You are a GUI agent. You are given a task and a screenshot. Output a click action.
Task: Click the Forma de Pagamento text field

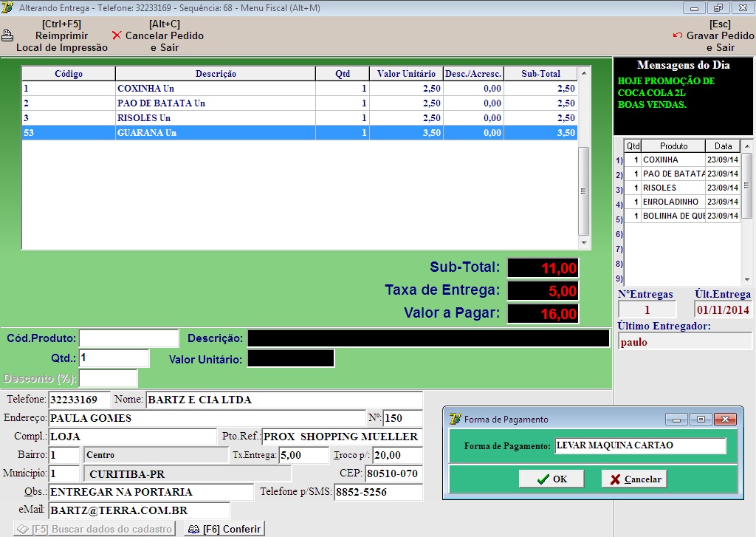640,445
